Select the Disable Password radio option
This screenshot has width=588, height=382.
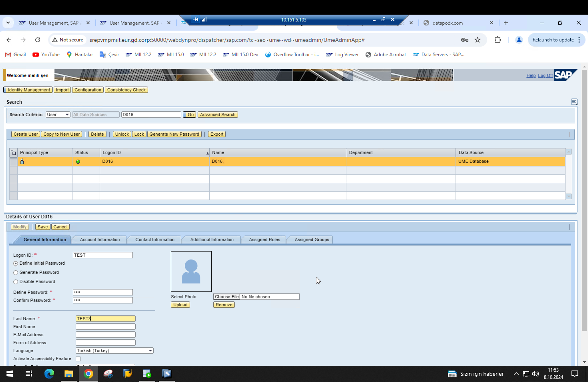tap(16, 282)
